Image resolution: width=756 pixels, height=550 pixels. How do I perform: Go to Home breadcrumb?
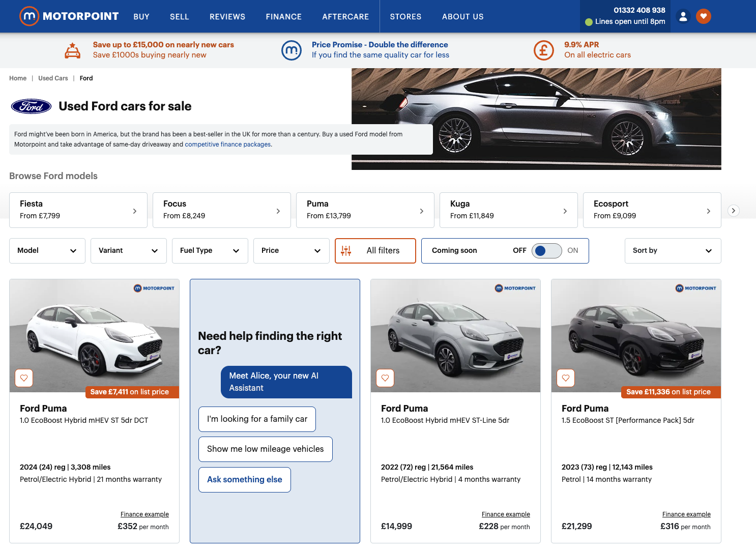pyautogui.click(x=18, y=78)
